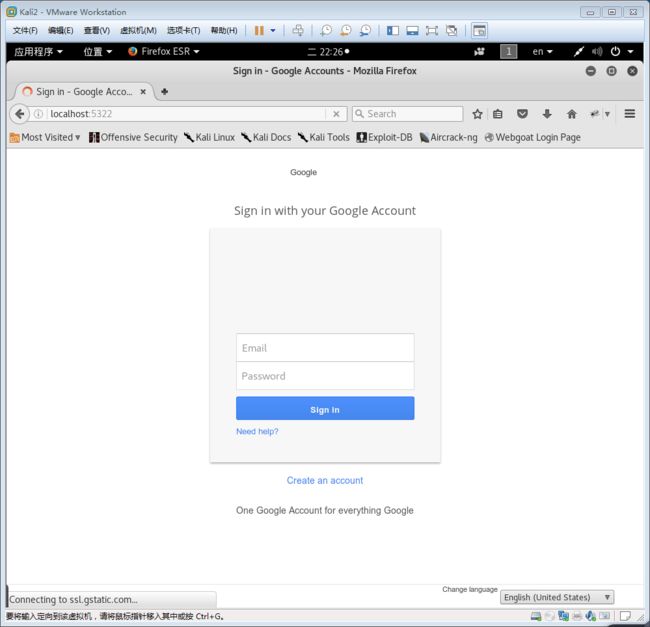Open the 虚拟机(M) menu
The height and width of the screenshot is (627, 650).
coord(138,31)
